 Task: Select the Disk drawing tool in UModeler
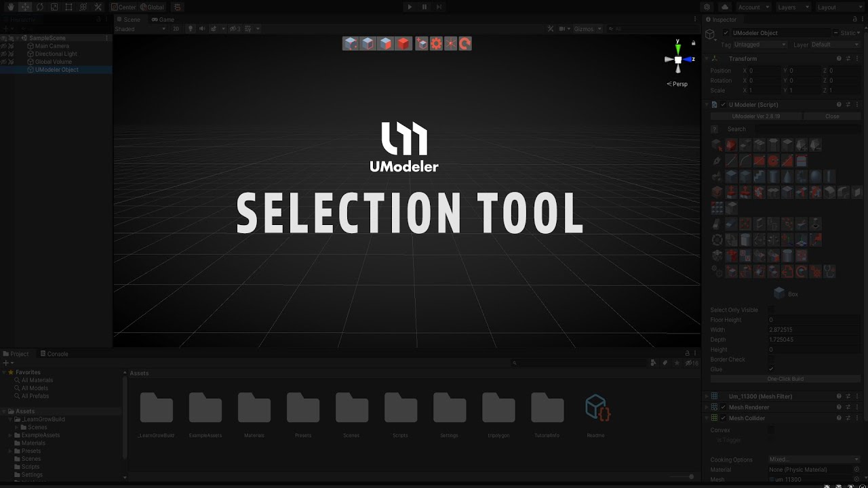(x=773, y=161)
